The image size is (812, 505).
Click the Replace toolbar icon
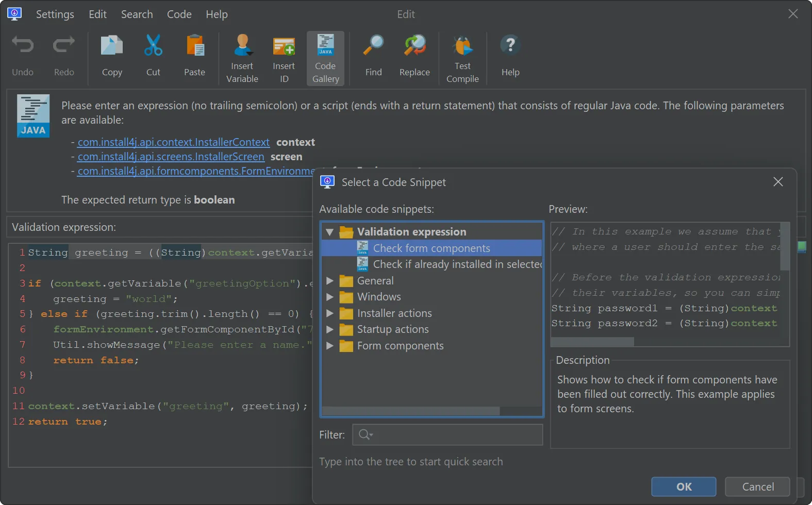[x=415, y=45]
